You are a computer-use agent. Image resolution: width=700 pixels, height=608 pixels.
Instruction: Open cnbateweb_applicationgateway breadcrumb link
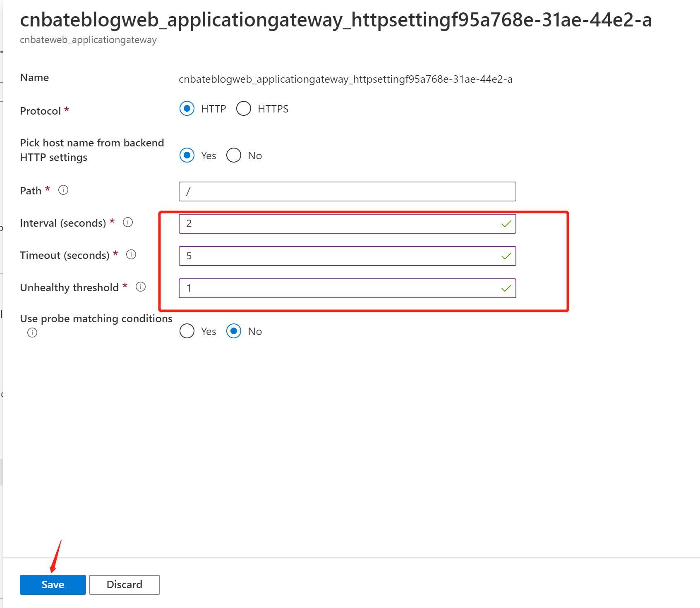[x=89, y=40]
